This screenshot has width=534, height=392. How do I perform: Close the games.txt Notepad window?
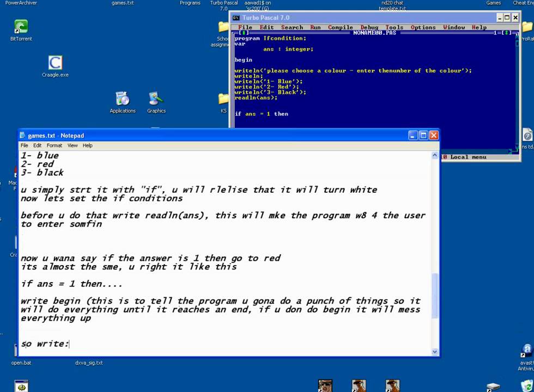coord(434,136)
